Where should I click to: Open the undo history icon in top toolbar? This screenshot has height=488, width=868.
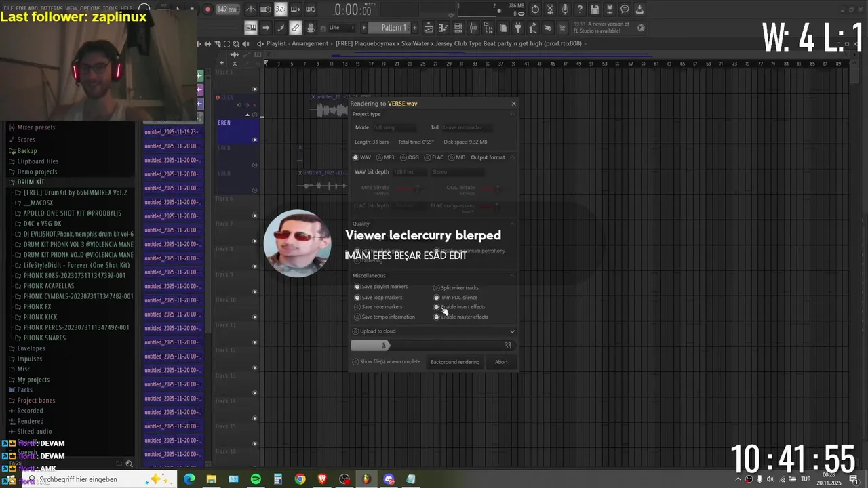click(535, 9)
